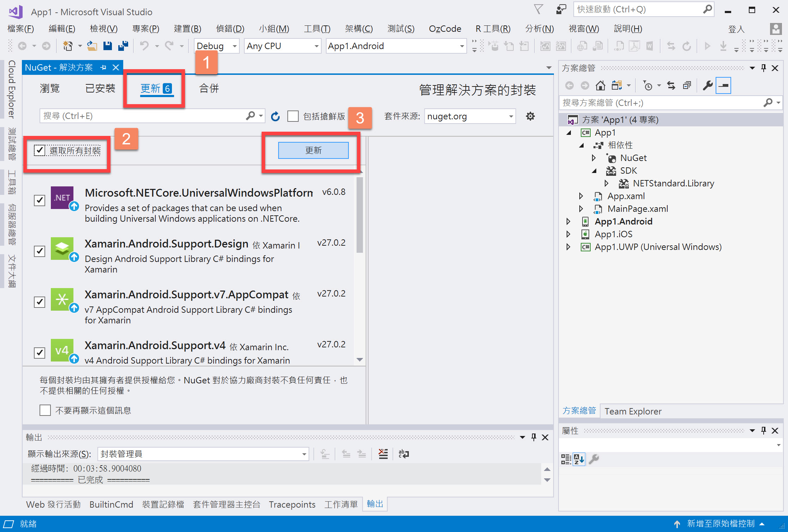This screenshot has width=788, height=532.
Task: Click the 更新 Update button
Action: tap(314, 150)
